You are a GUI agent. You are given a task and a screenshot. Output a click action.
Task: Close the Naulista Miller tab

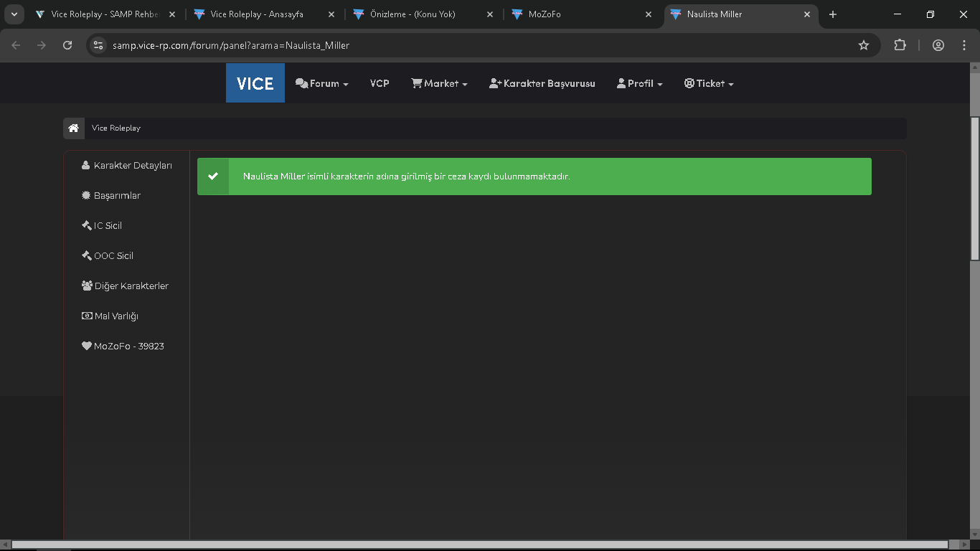coord(807,14)
